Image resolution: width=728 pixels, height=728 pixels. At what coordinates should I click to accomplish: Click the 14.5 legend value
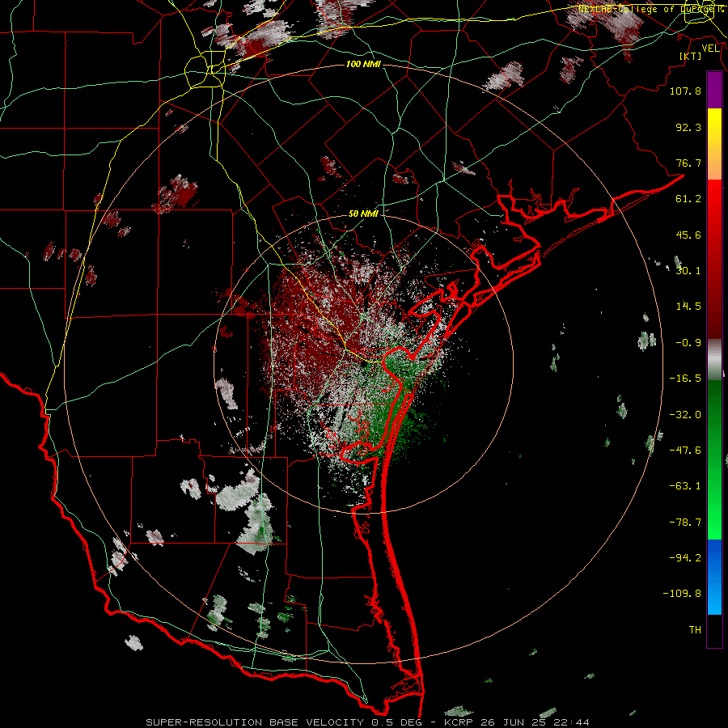click(688, 307)
